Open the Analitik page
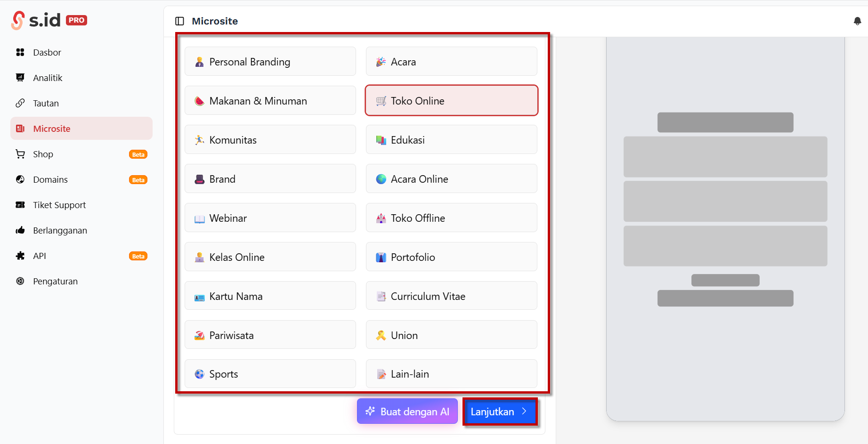 pos(48,78)
